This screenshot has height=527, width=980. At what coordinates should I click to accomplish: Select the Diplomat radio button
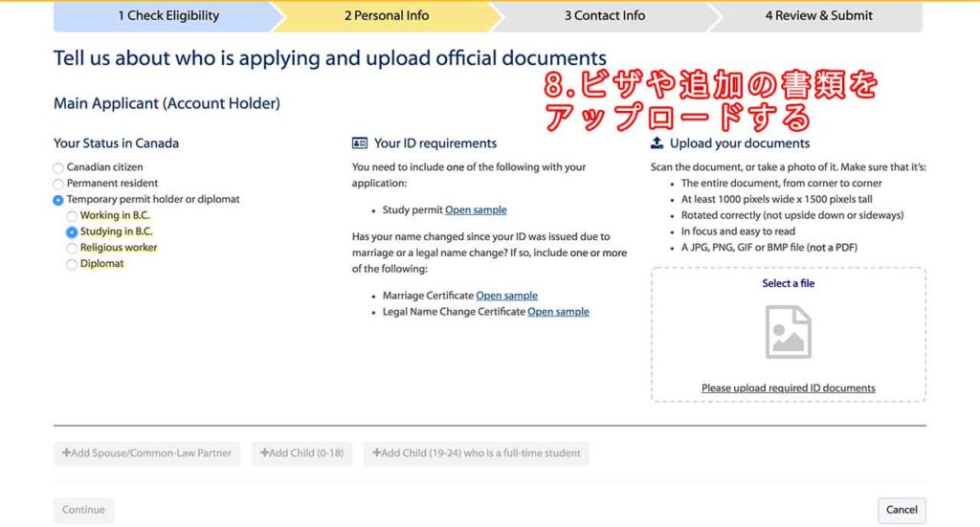72,265
